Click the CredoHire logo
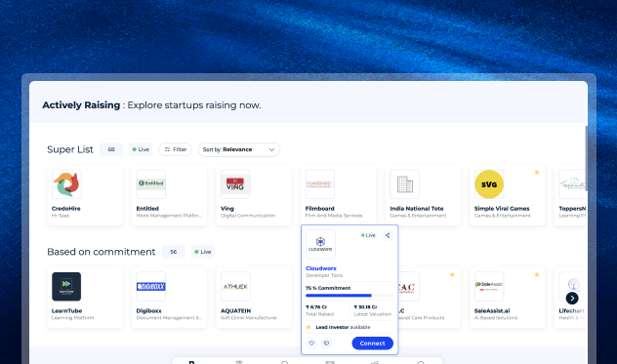 click(66, 184)
